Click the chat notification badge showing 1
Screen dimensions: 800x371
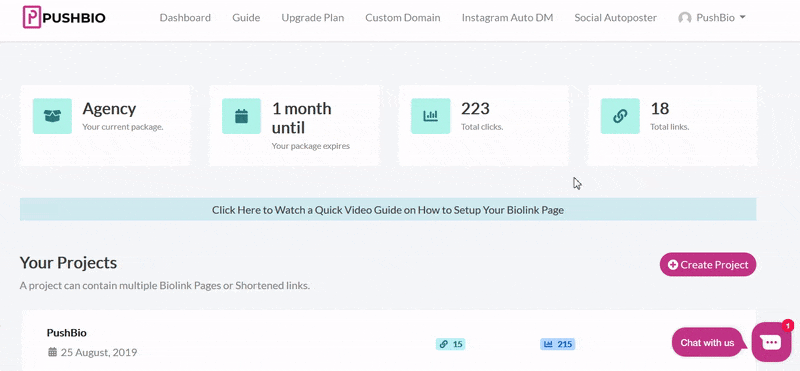(x=788, y=325)
